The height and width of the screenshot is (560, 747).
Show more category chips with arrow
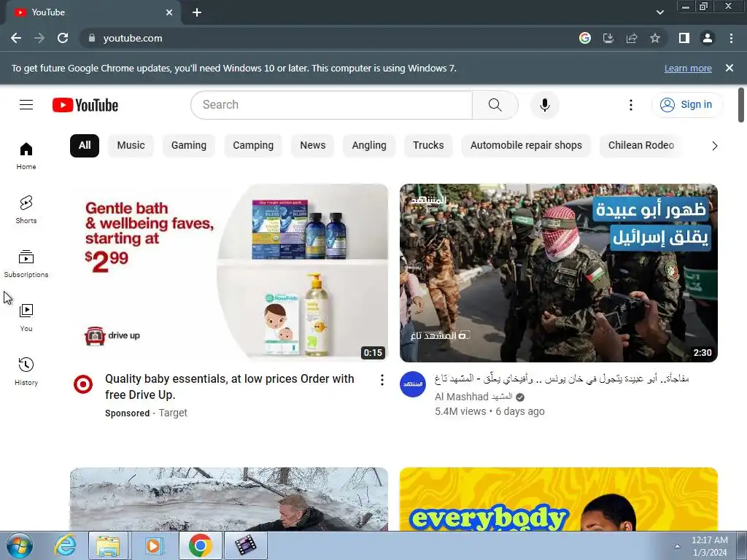click(x=714, y=146)
